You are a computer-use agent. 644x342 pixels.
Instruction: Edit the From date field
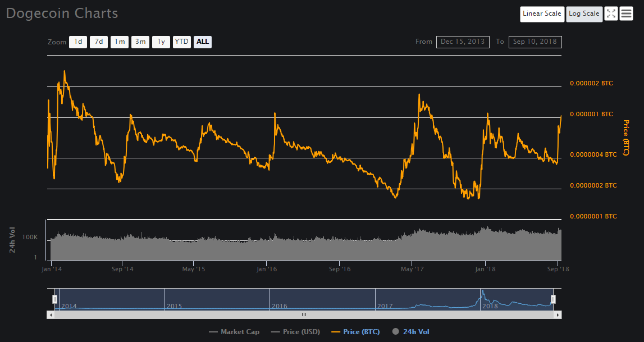pos(463,42)
